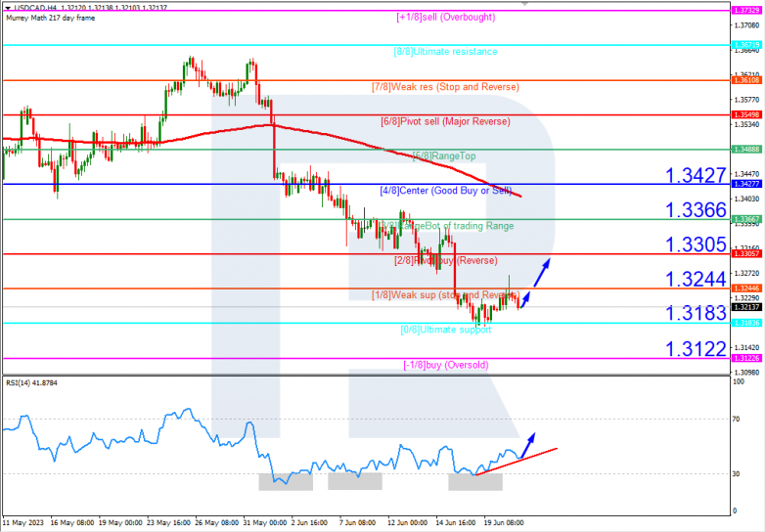765x532 pixels.
Task: Select the USDCAD,H4 chart title text
Action: pyautogui.click(x=35, y=8)
